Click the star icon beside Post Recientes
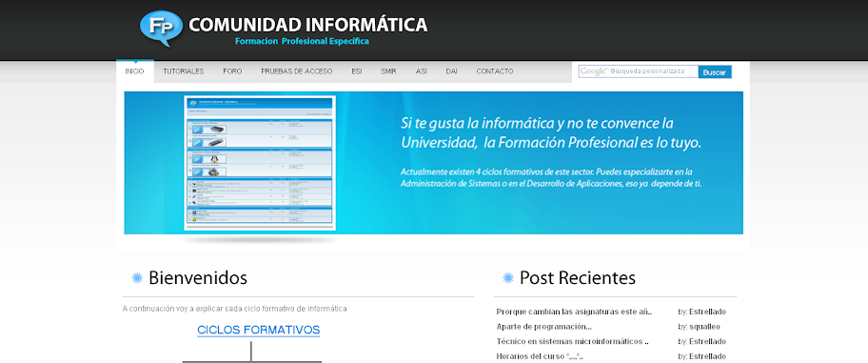 508,277
